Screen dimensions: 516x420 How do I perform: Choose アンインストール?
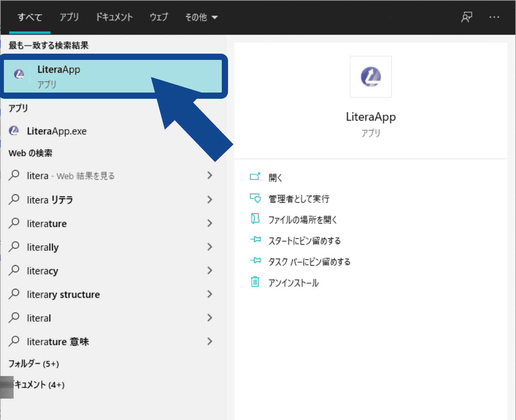[293, 283]
